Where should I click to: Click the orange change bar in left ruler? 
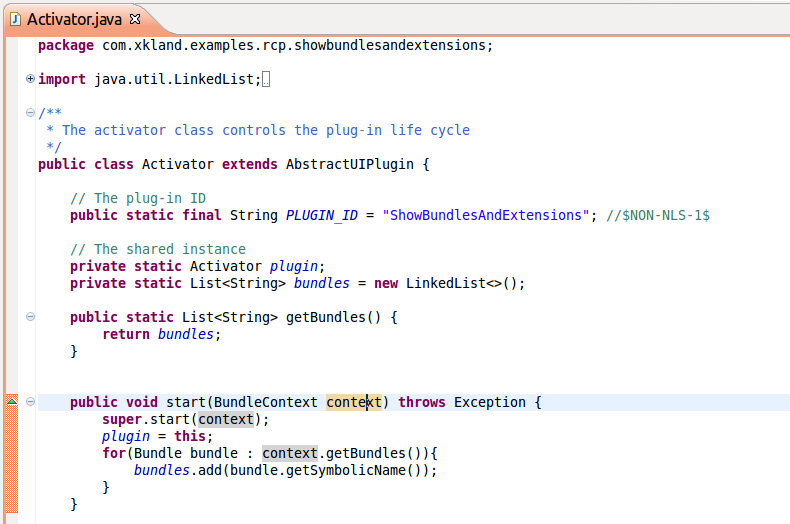click(12, 453)
